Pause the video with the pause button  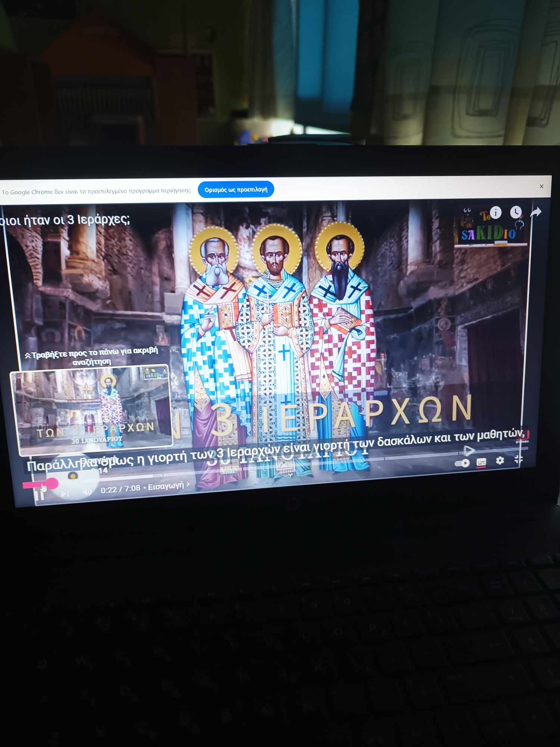tap(40, 495)
